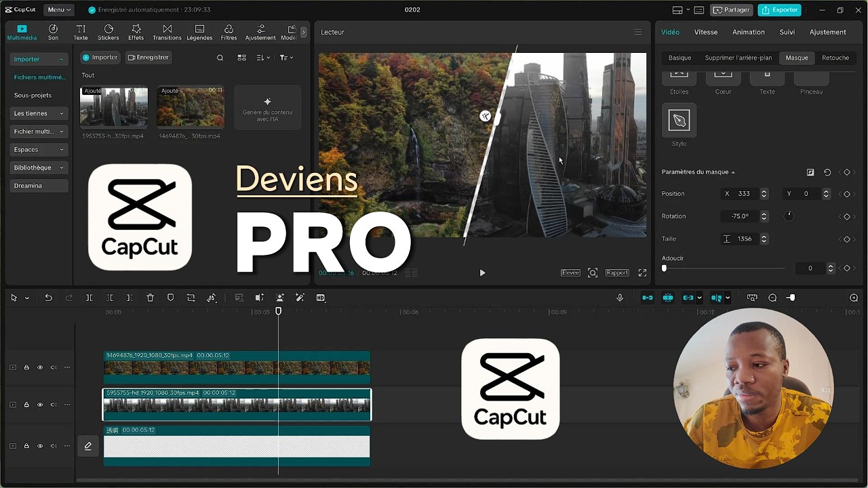The height and width of the screenshot is (488, 868).
Task: Mute the 14694876 track audio
Action: (54, 367)
